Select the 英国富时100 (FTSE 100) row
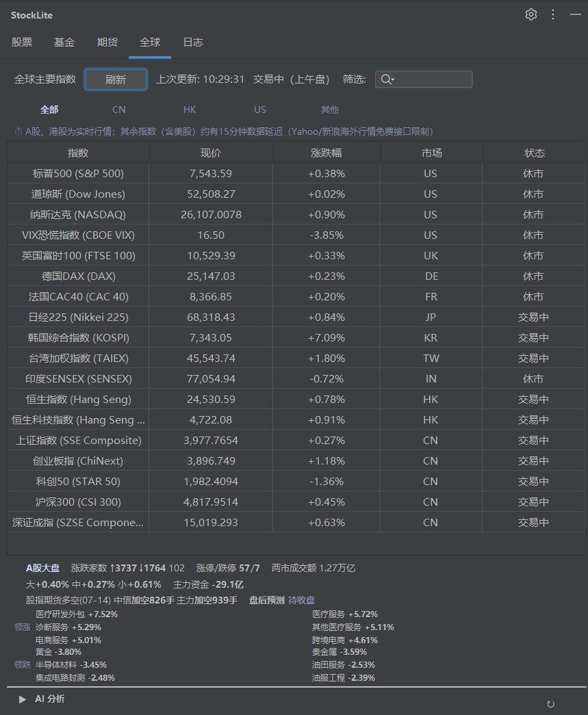 (x=296, y=255)
